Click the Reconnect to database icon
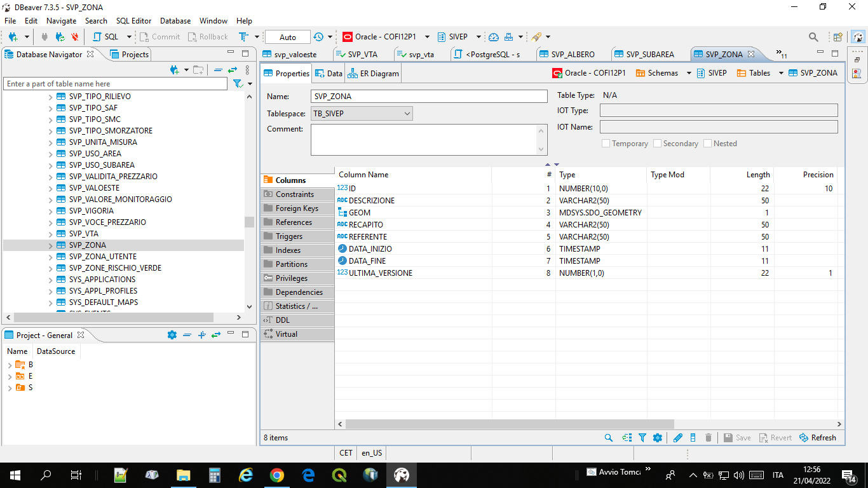Screen dimensions: 868x488 tap(59, 36)
